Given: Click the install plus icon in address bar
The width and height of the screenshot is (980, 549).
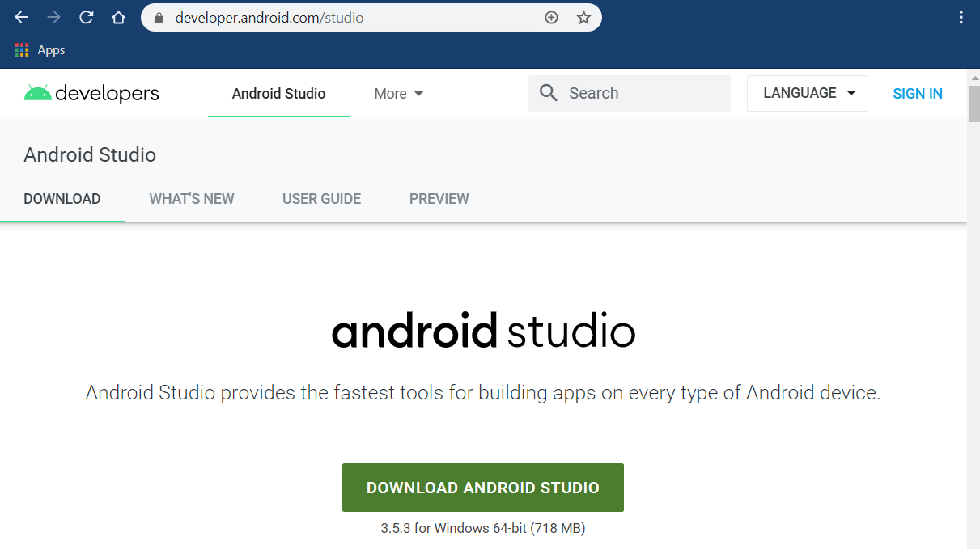Looking at the screenshot, I should (552, 18).
